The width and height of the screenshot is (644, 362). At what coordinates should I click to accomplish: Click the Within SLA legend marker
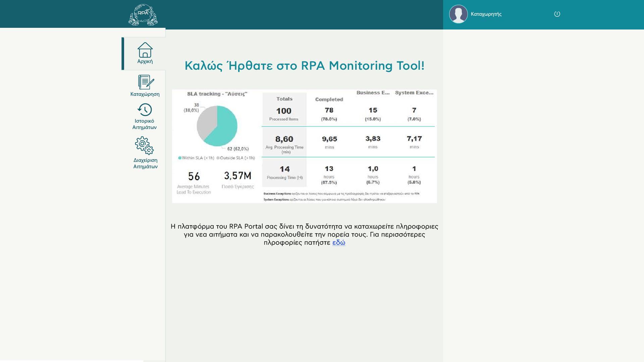180,158
